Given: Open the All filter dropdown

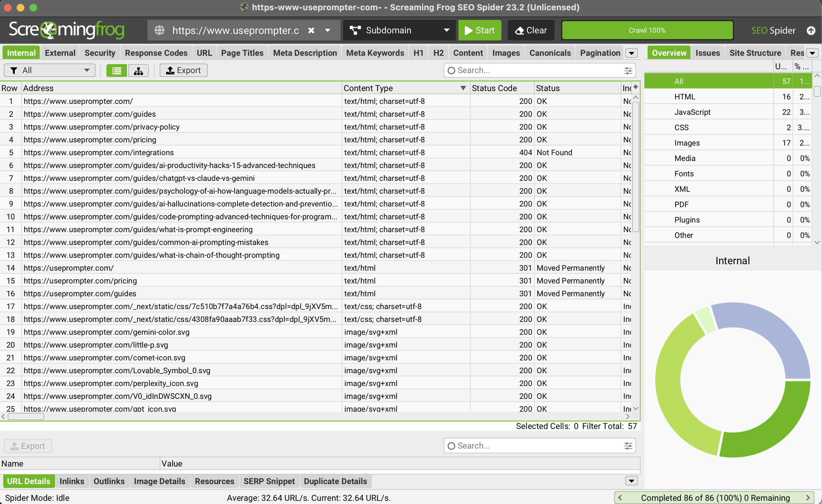Looking at the screenshot, I should pyautogui.click(x=50, y=71).
